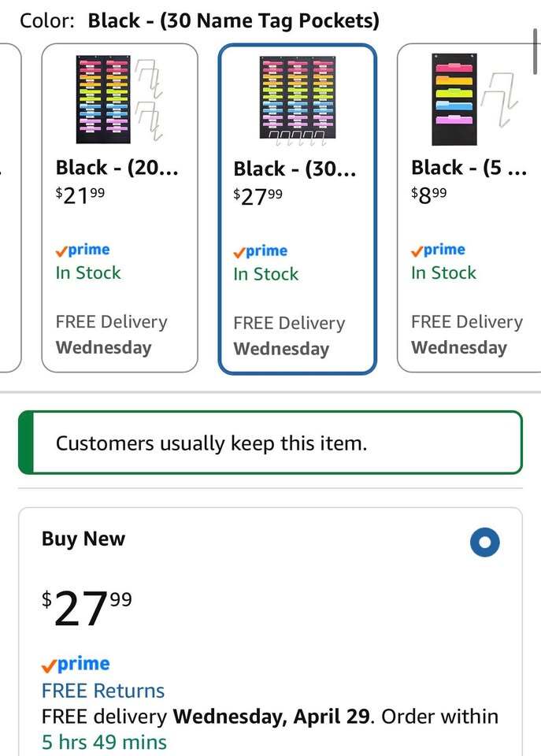Click the 5-pocket chart product thumbnail
Viewport: 541px width, 756px height.
tap(475, 99)
